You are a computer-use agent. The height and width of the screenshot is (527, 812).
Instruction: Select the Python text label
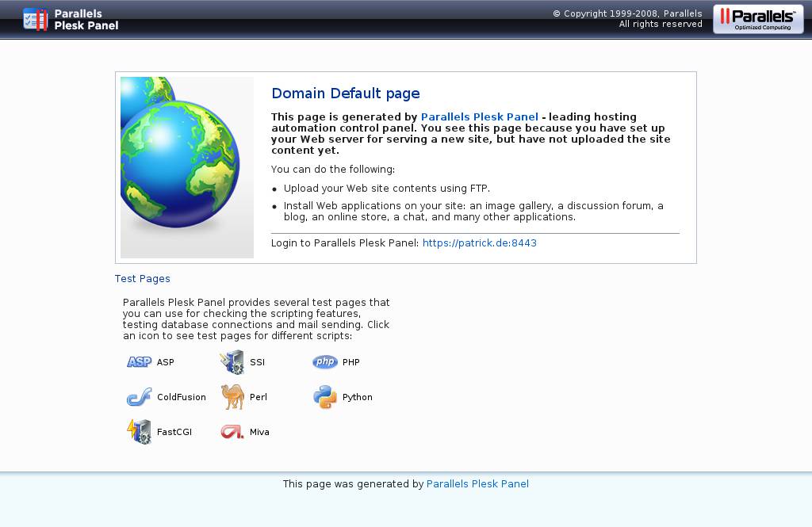pyautogui.click(x=357, y=397)
